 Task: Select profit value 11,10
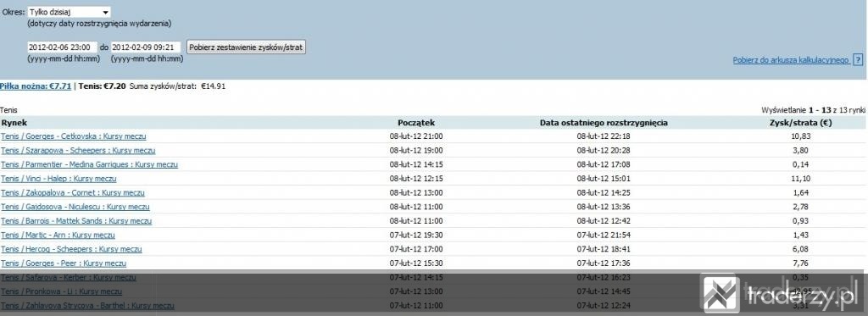pyautogui.click(x=800, y=179)
